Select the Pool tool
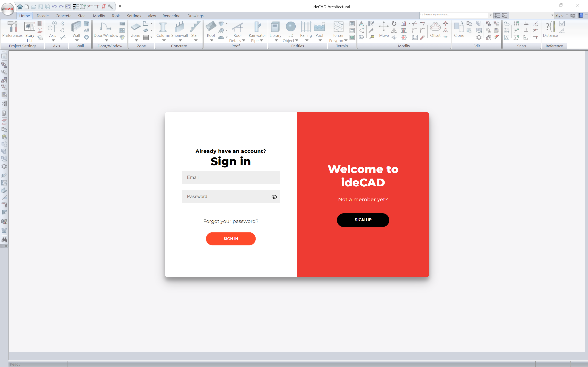Viewport: 588px width, 367px height. (319, 29)
